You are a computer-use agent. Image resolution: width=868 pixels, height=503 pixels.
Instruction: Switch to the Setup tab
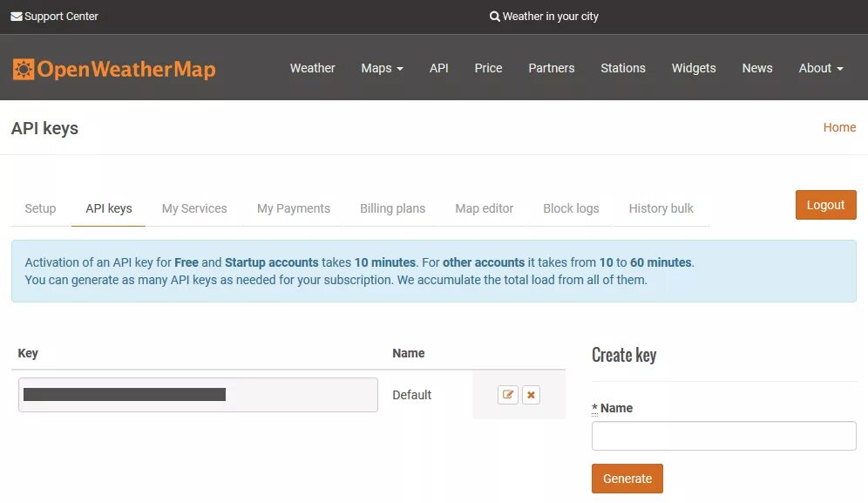(40, 208)
